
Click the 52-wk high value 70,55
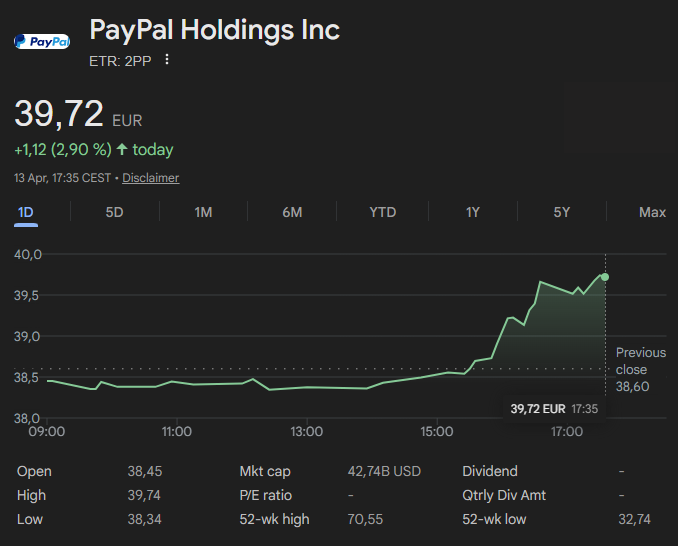tap(365, 519)
